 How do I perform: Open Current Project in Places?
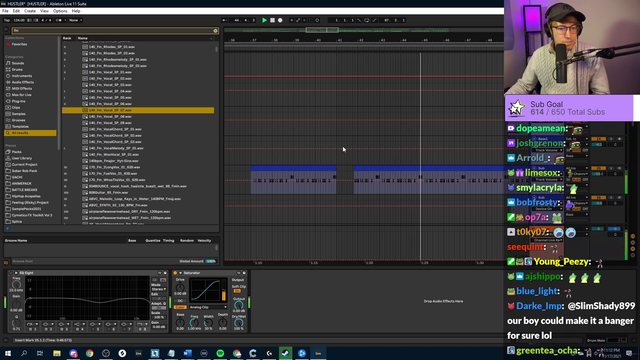[x=24, y=164]
